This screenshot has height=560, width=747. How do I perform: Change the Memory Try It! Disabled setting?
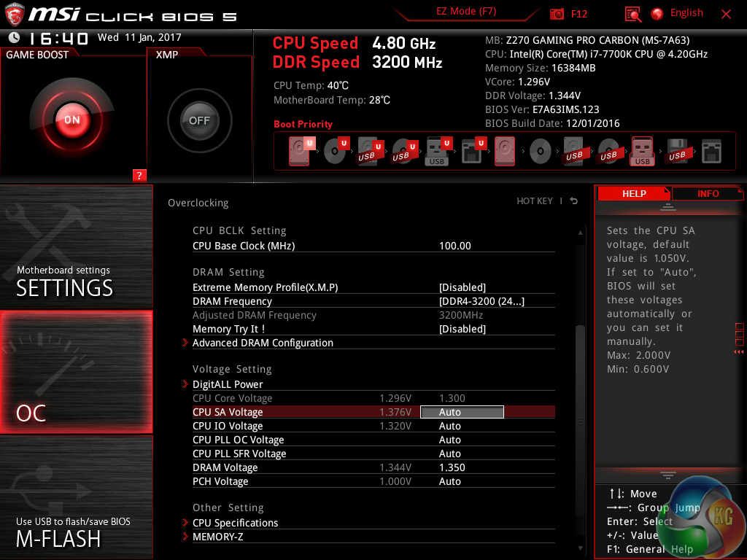(x=462, y=329)
